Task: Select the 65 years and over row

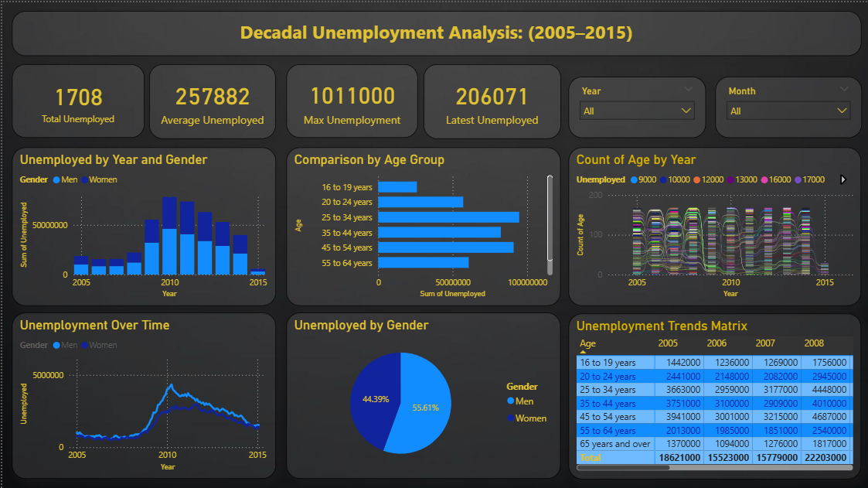Action: point(615,444)
